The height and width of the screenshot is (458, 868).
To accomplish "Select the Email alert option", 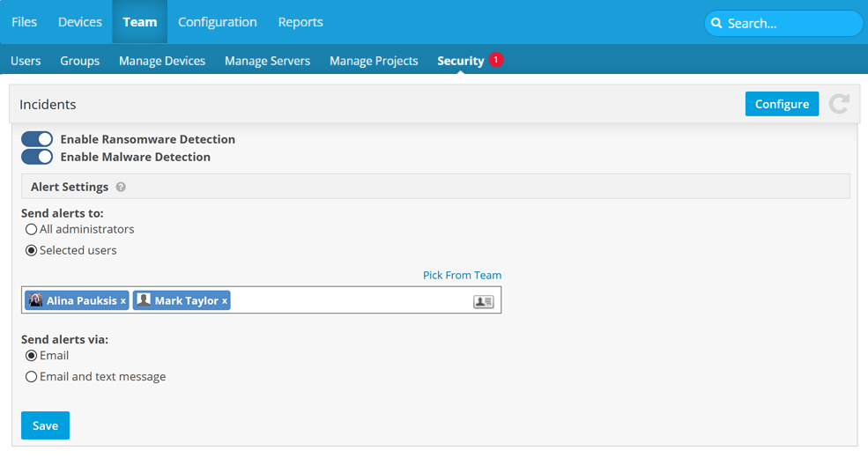I will tap(32, 356).
